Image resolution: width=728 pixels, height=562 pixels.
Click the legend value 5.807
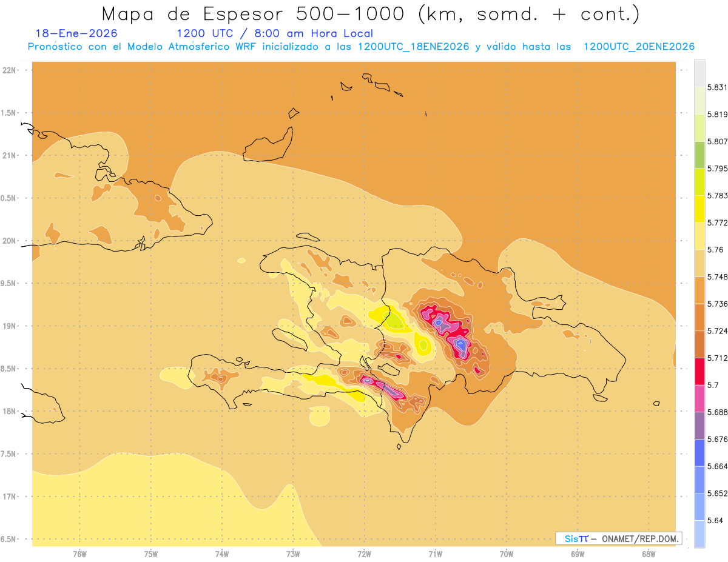(x=717, y=141)
